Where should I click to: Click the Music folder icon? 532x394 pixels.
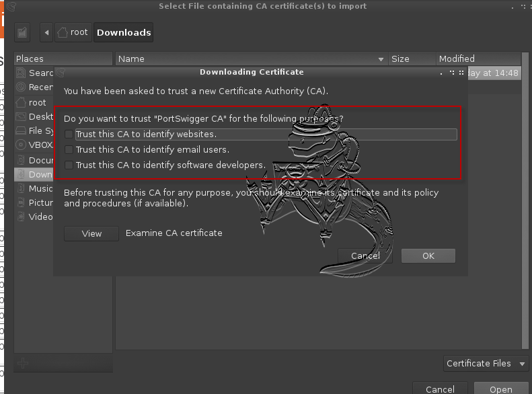point(21,188)
